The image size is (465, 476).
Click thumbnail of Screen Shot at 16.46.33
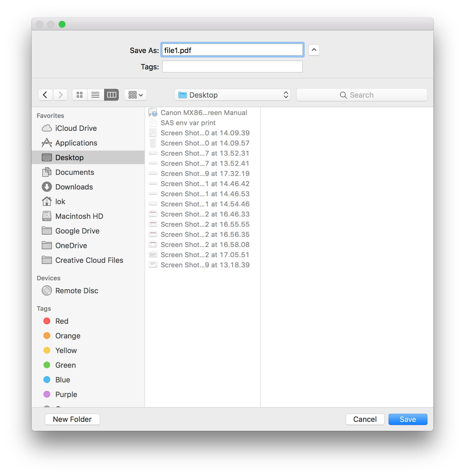[x=153, y=214]
